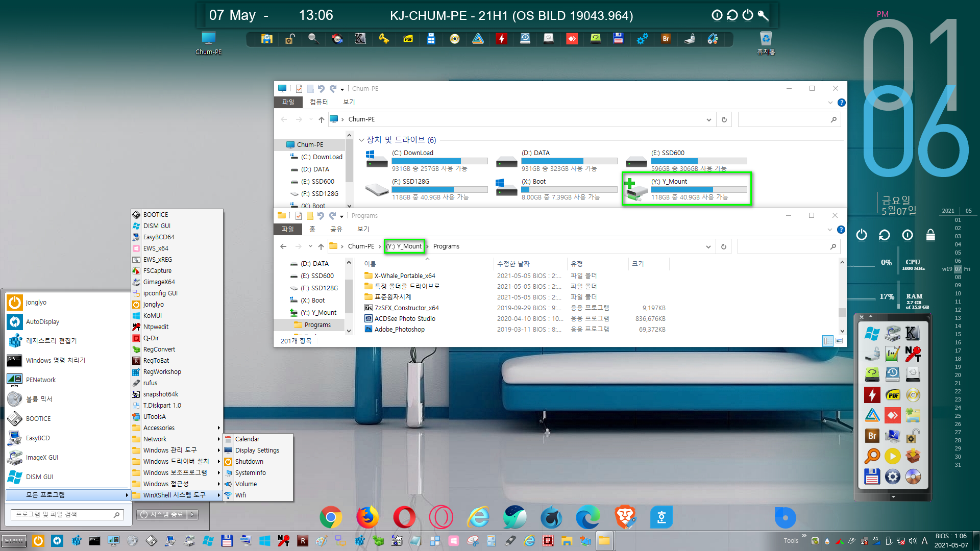Open the Br icon in the side panel
980x551 pixels.
click(872, 436)
